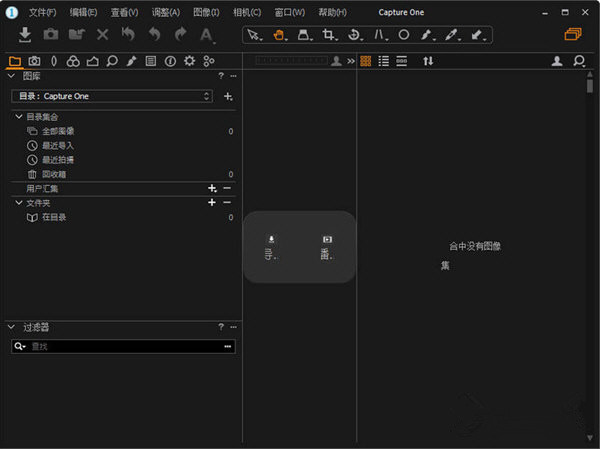This screenshot has width=600, height=449.
Task: Open the gear Batch/Output tool tab
Action: tap(189, 61)
